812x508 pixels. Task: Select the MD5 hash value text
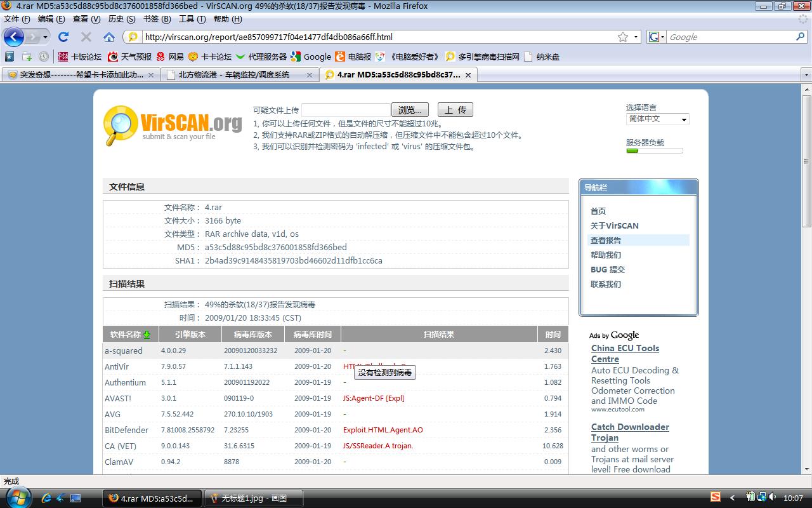[276, 248]
